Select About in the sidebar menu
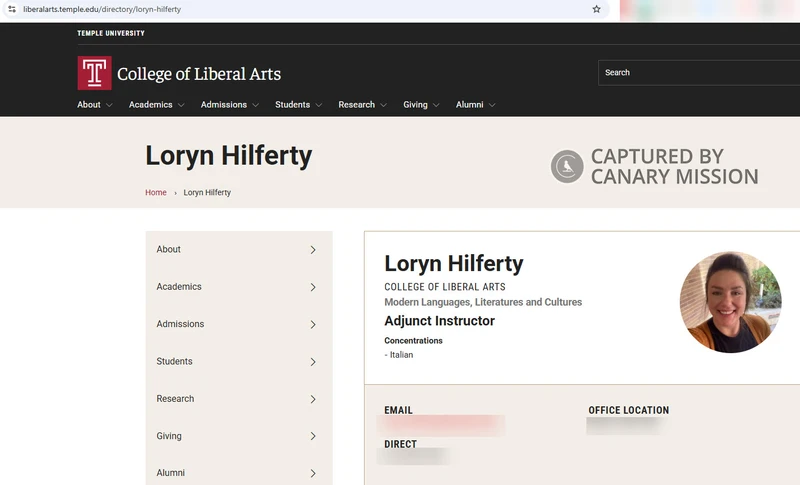The height and width of the screenshot is (485, 800). coord(168,249)
